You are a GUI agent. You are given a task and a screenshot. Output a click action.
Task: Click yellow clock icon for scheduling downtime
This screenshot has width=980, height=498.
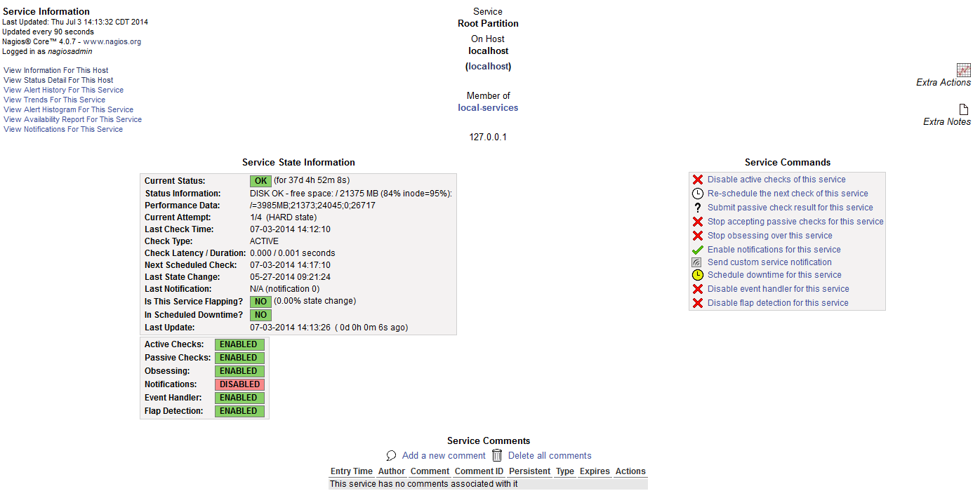(x=697, y=275)
